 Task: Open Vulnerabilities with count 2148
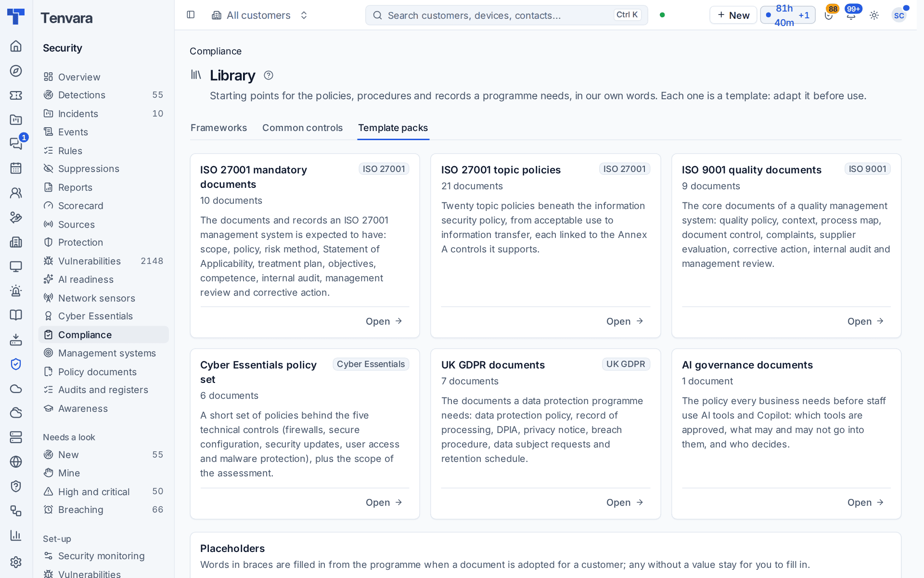click(x=103, y=261)
